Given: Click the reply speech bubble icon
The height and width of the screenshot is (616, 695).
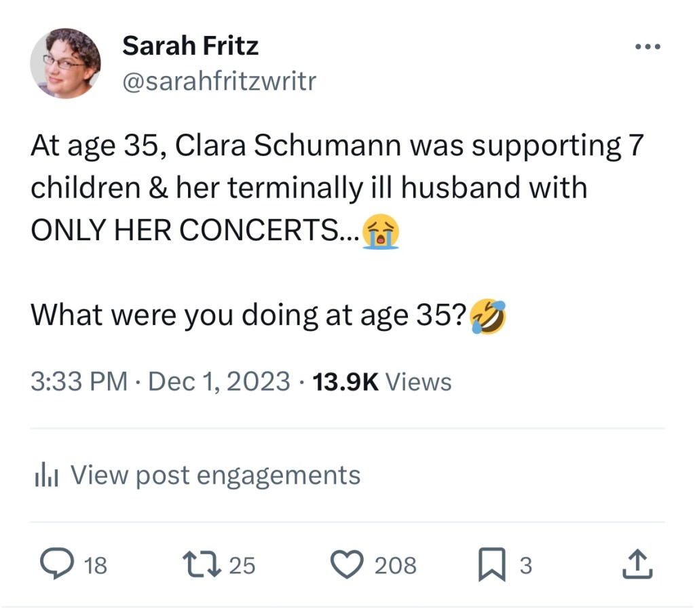Looking at the screenshot, I should [56, 564].
